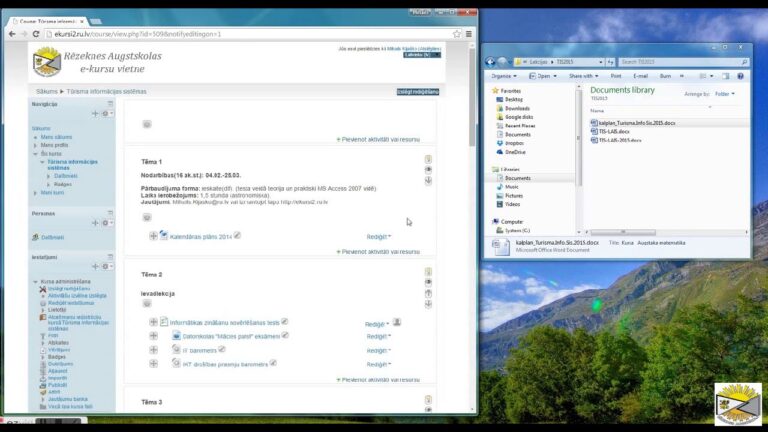
Task: Collapse the Kursa administrēšana tree
Action: pos(35,282)
